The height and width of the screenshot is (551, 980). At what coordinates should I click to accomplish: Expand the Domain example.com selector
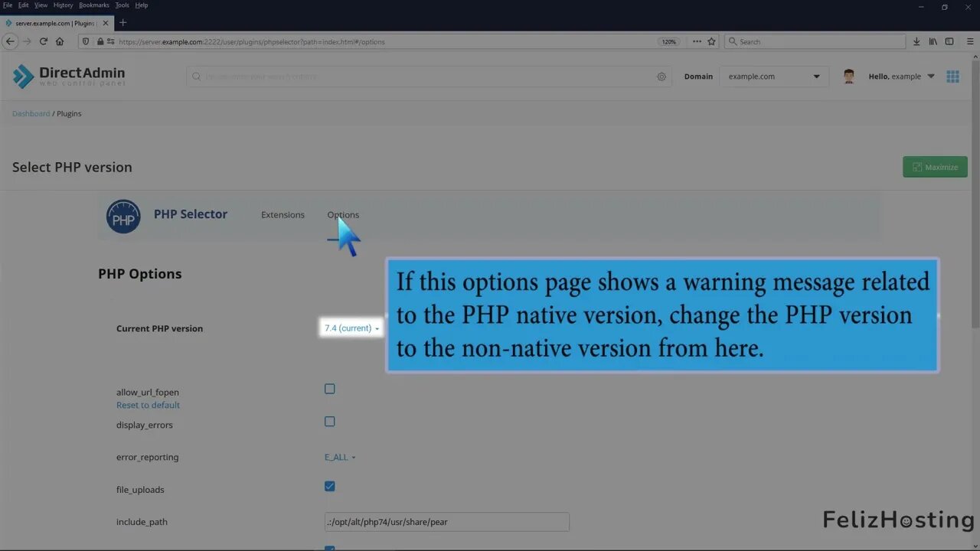point(773,77)
